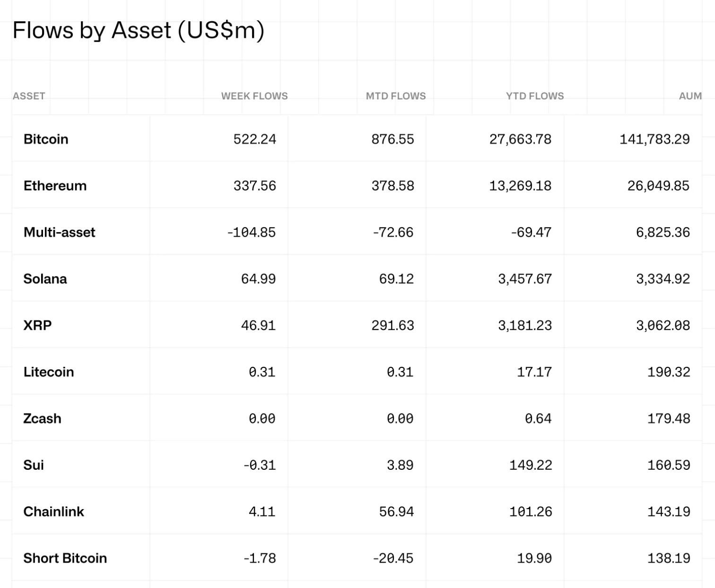Click the Short Bitcoin row label
Screen dimensions: 715x588
(x=65, y=558)
